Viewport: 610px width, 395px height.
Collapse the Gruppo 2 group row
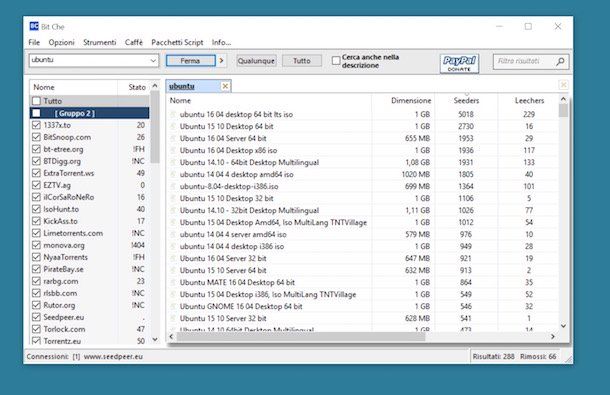point(89,113)
